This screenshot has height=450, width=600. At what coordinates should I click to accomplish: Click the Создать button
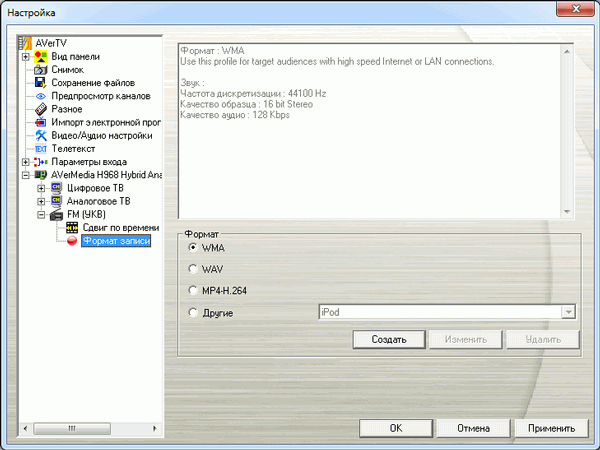[389, 339]
